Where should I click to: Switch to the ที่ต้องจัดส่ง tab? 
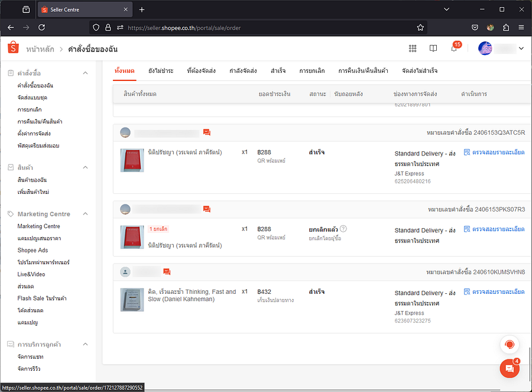pyautogui.click(x=201, y=71)
